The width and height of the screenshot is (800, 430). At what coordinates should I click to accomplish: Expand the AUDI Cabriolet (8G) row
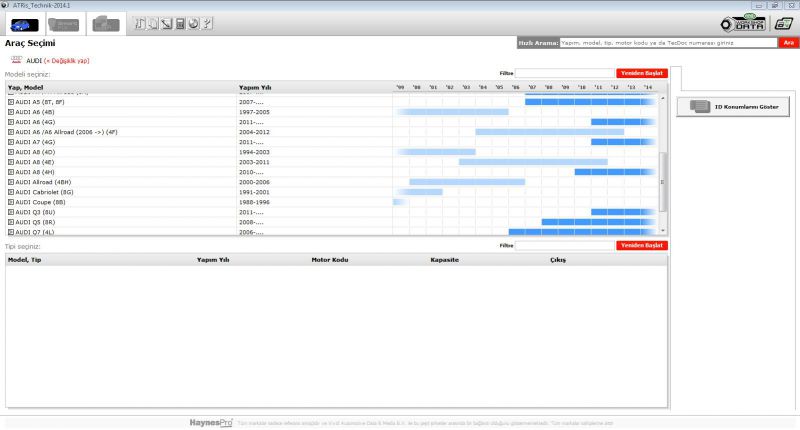coord(11,192)
